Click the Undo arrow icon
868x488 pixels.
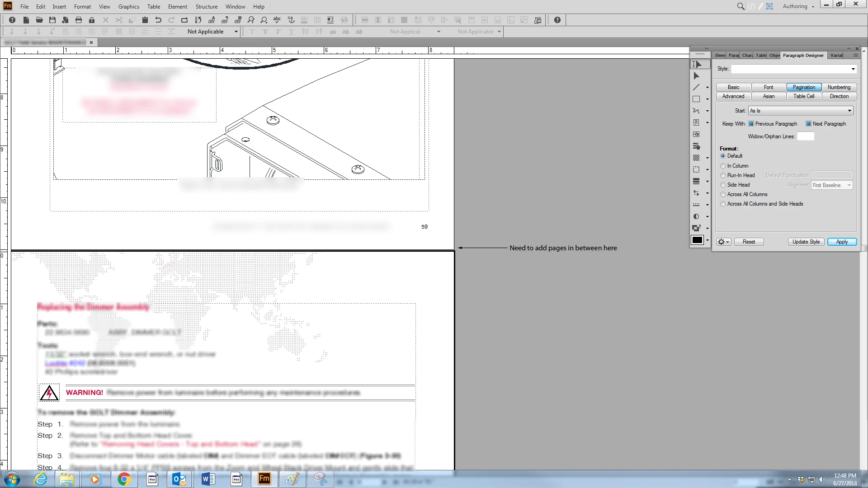click(x=158, y=20)
